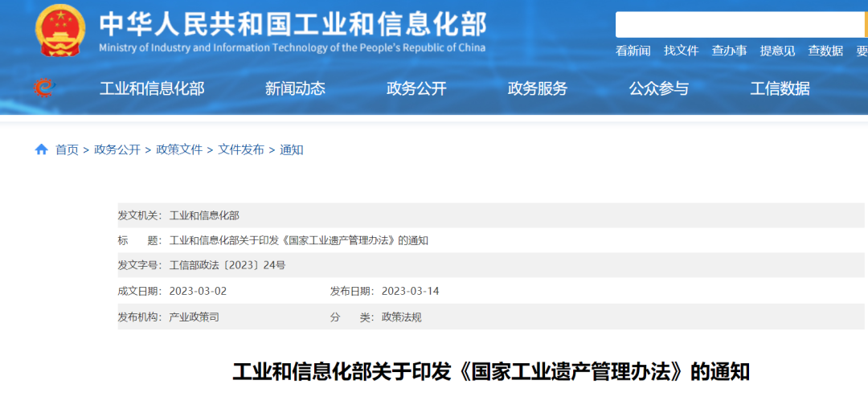Open the 找文件 quick link
Image resolution: width=868 pixels, height=413 pixels.
click(x=681, y=51)
